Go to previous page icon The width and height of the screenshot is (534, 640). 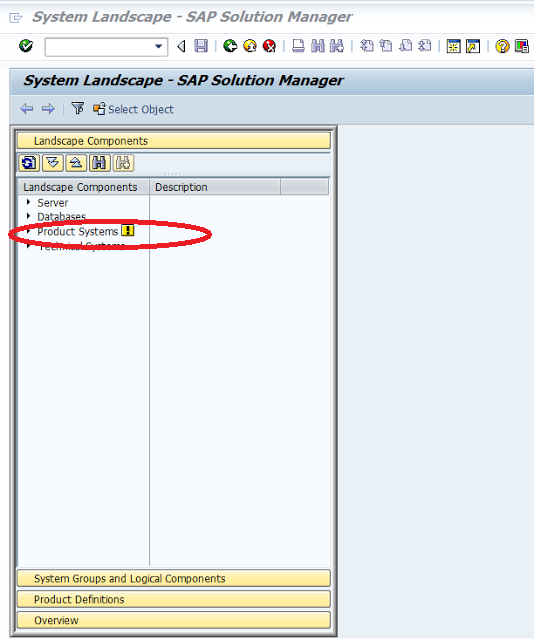[386, 46]
